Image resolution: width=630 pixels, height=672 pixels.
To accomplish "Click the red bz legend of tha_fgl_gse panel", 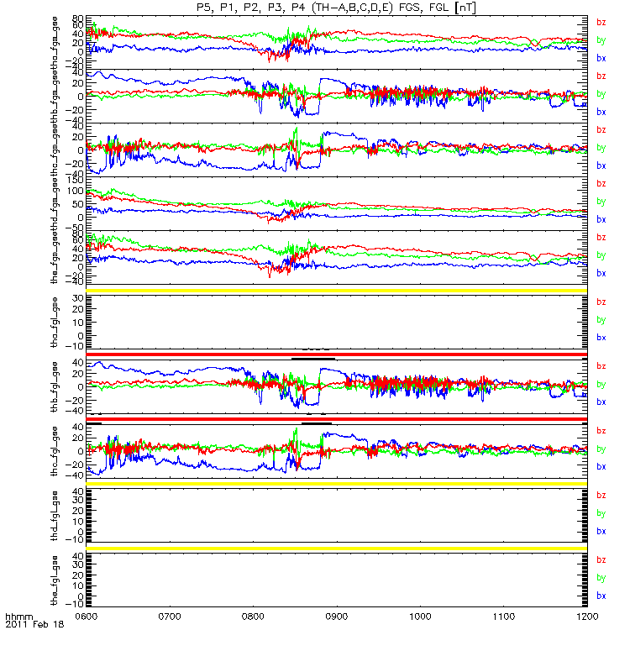I will coord(601,302).
